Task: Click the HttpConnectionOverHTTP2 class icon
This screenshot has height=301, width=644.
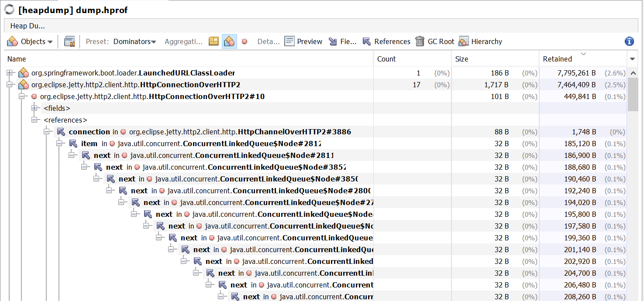Action: [x=23, y=85]
